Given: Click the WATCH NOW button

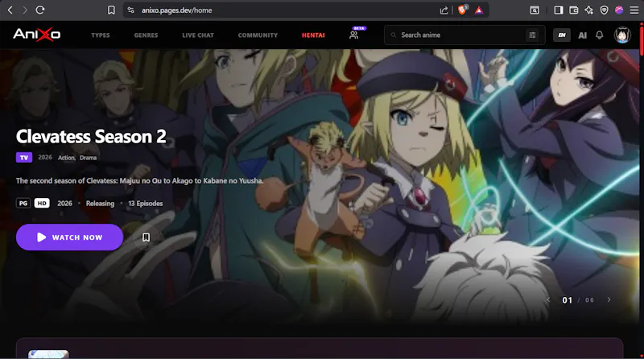Looking at the screenshot, I should click(x=69, y=237).
